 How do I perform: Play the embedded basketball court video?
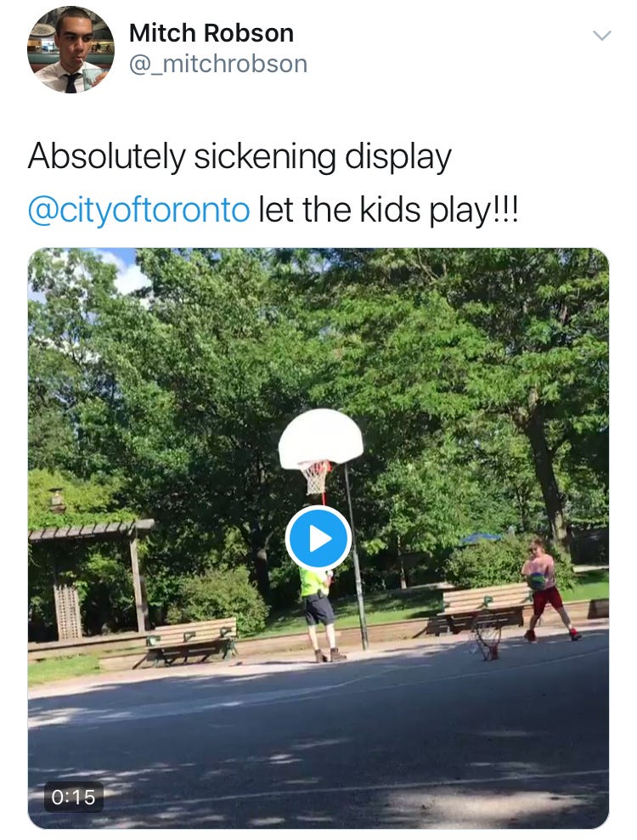coord(318,538)
